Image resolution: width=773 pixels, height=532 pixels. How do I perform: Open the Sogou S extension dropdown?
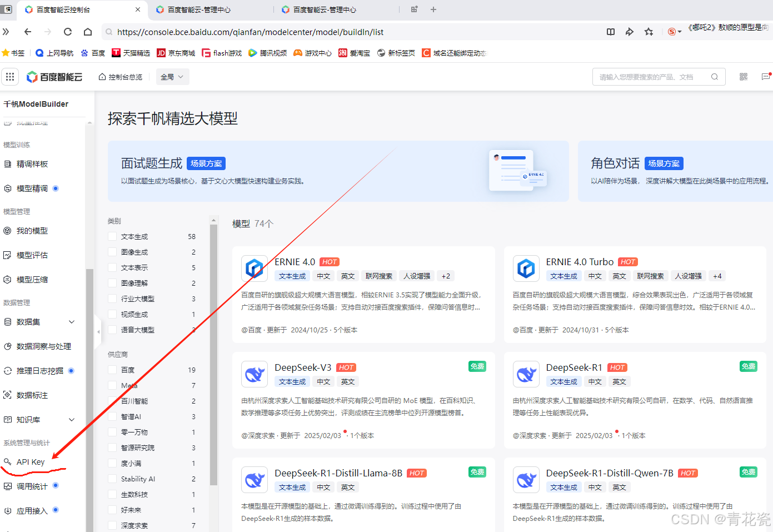(675, 32)
